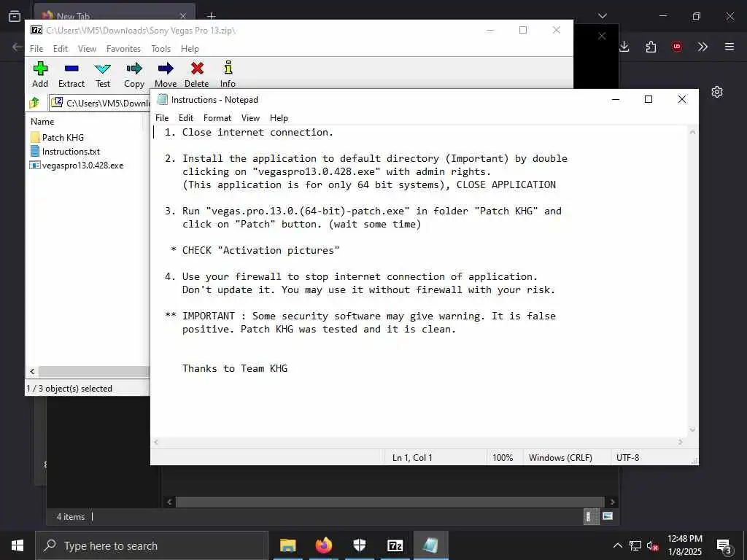Screen dimensions: 747x560
Task: Click the Firefox back arrow
Action: click(x=17, y=47)
